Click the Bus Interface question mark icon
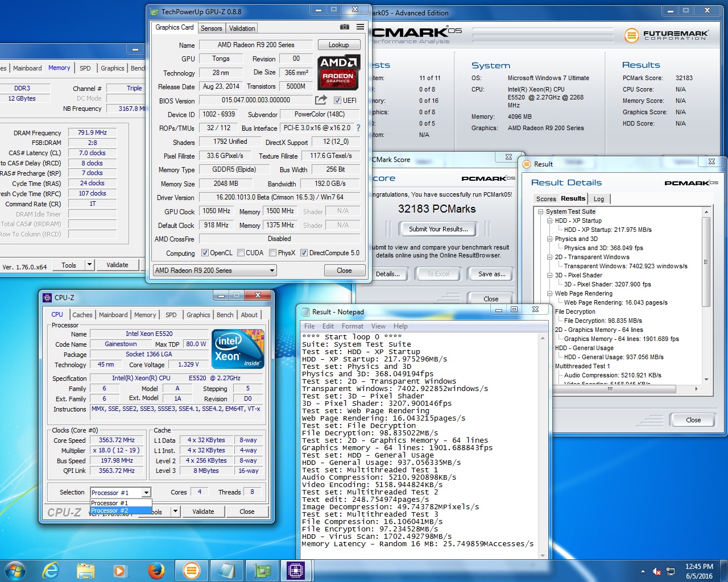 pyautogui.click(x=358, y=128)
